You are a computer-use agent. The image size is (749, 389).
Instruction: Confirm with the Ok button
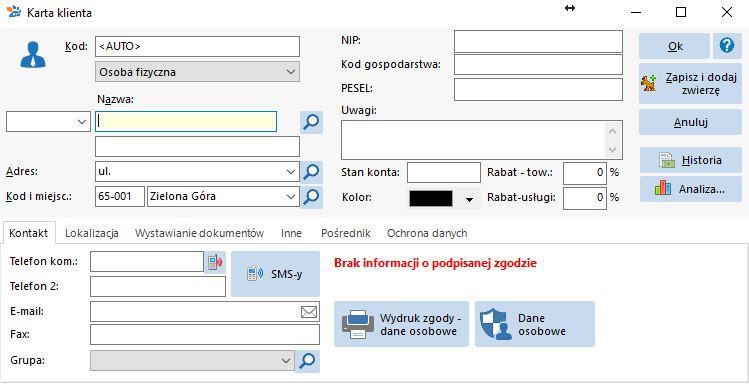674,46
